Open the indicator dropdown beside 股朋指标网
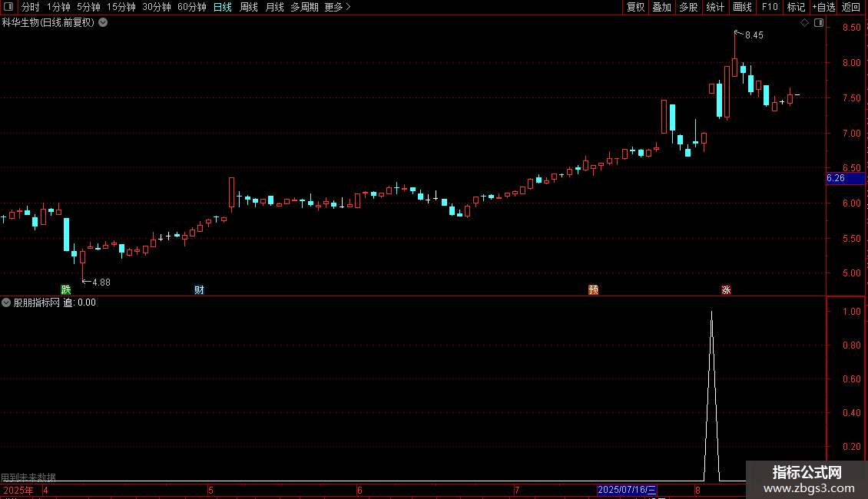Viewport: 868px width, 499px height. coord(6,302)
